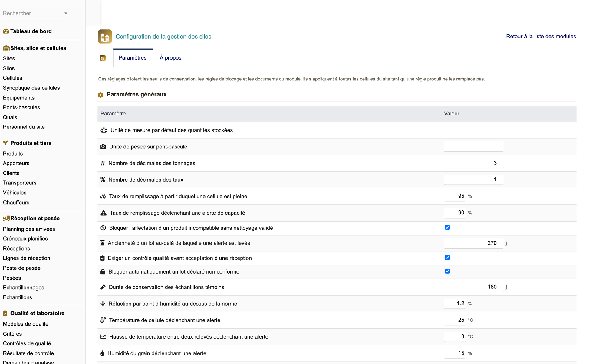Click the Humidité du grain field showing 15
This screenshot has height=364, width=589.
[x=455, y=353]
